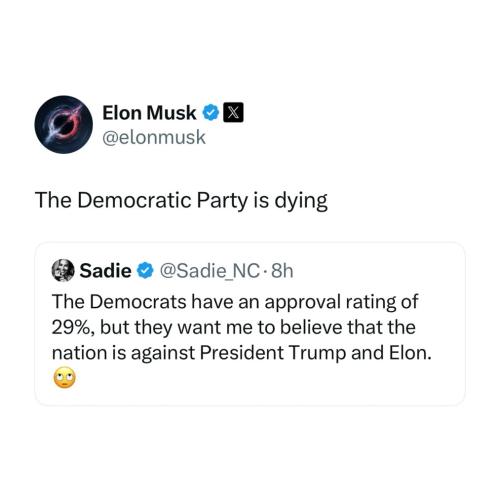Click Sadie's blue verified checkmark
This screenshot has width=500, height=500.
[x=145, y=270]
